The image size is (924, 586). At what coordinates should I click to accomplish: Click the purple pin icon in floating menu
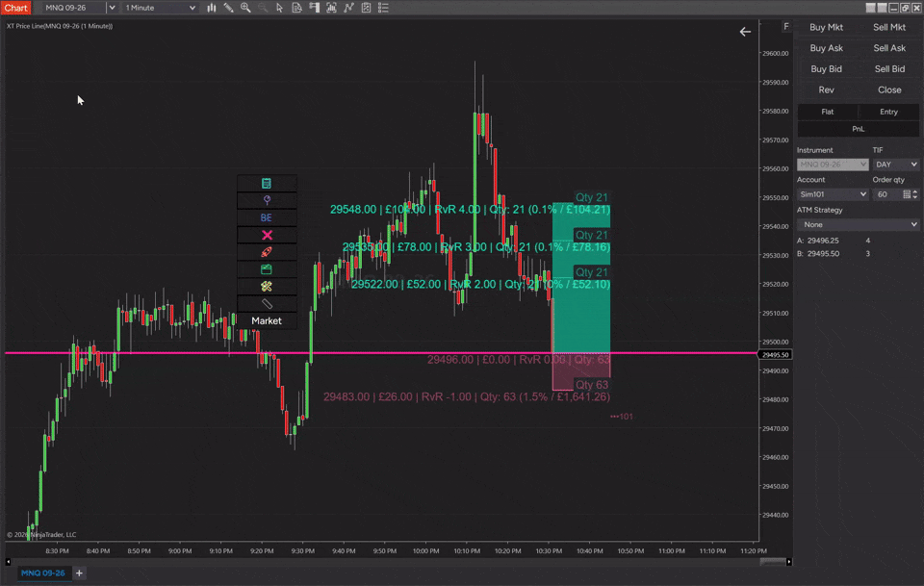267,200
